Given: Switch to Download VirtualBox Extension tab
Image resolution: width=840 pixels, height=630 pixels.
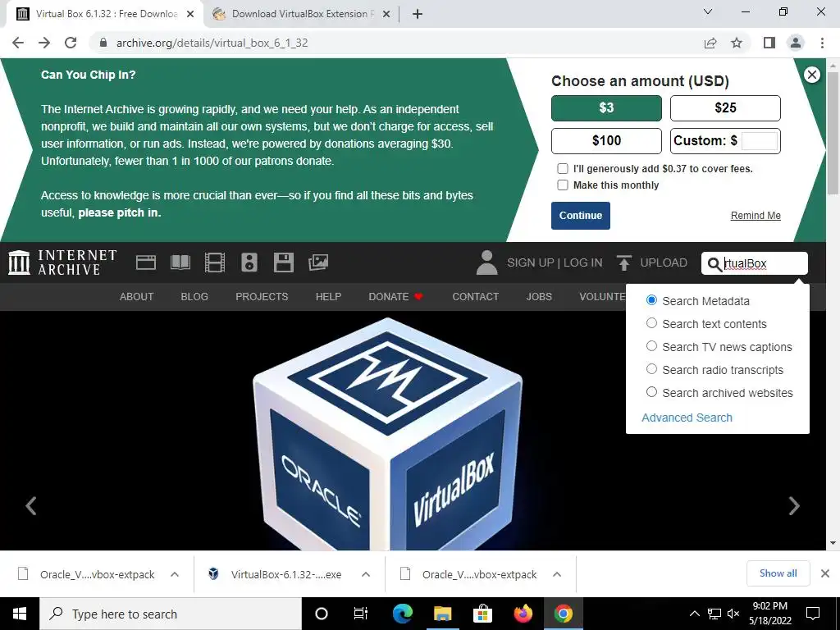Looking at the screenshot, I should pyautogui.click(x=301, y=14).
